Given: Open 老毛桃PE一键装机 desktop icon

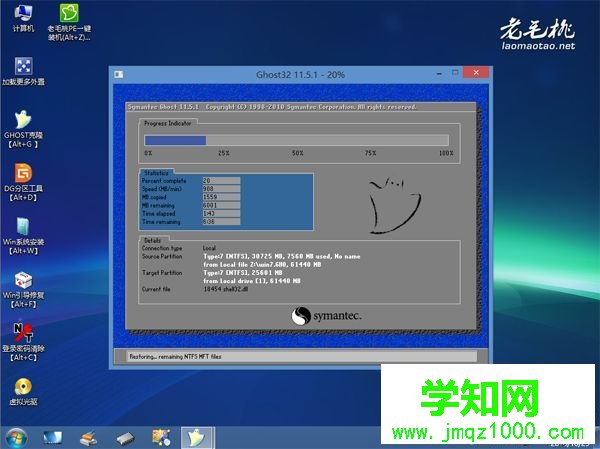Looking at the screenshot, I should (x=69, y=22).
